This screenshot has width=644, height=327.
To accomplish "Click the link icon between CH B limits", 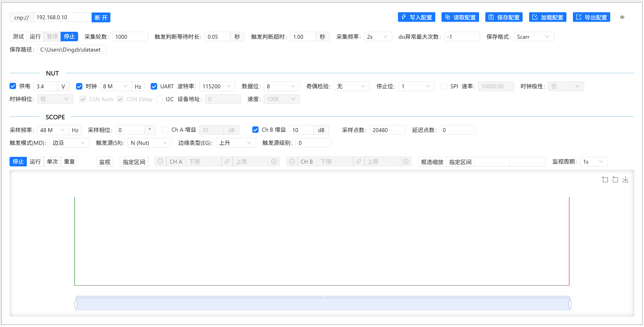I will (359, 161).
